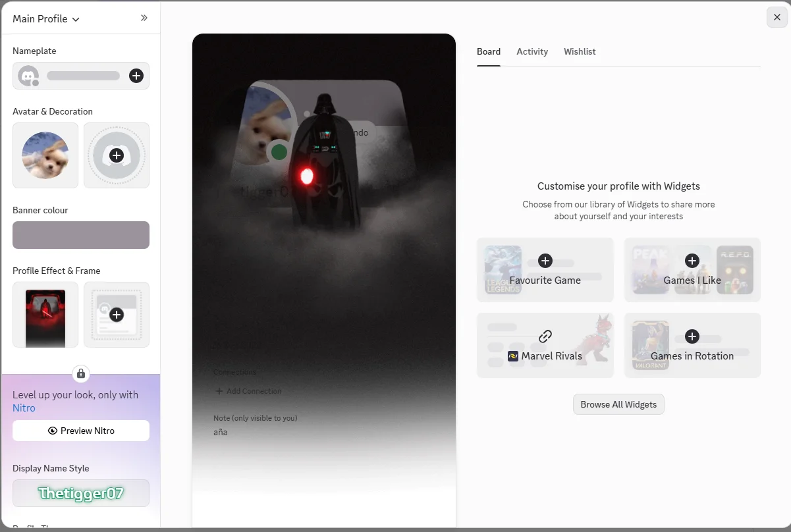
Task: Add a Games I Like widget
Action: coord(692,261)
